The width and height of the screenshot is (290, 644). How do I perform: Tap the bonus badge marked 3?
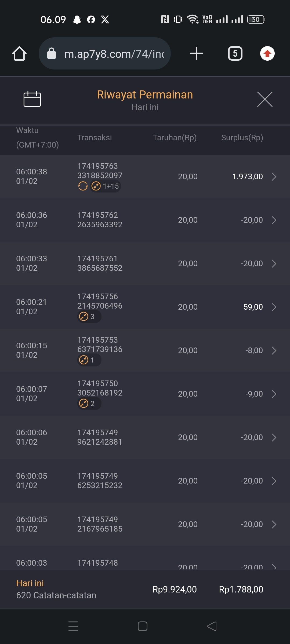[89, 317]
